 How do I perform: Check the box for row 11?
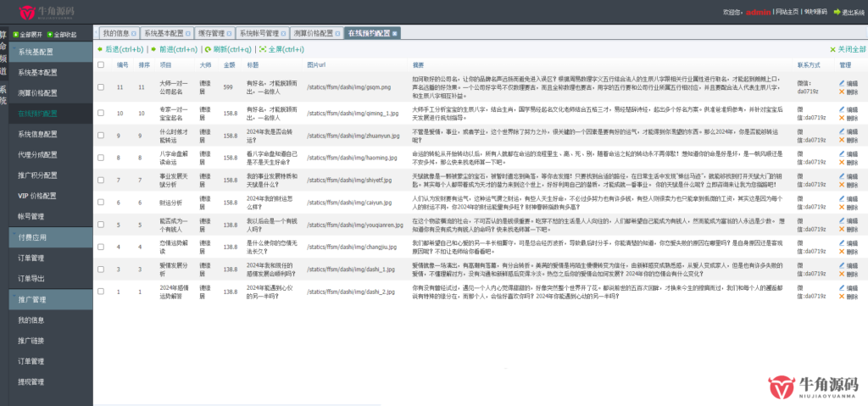[101, 87]
